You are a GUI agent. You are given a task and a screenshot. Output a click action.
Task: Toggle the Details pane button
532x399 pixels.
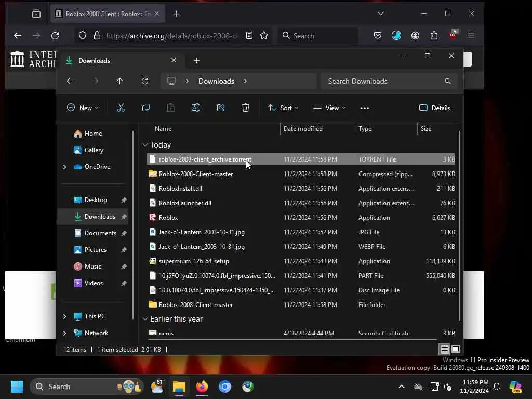coord(435,108)
